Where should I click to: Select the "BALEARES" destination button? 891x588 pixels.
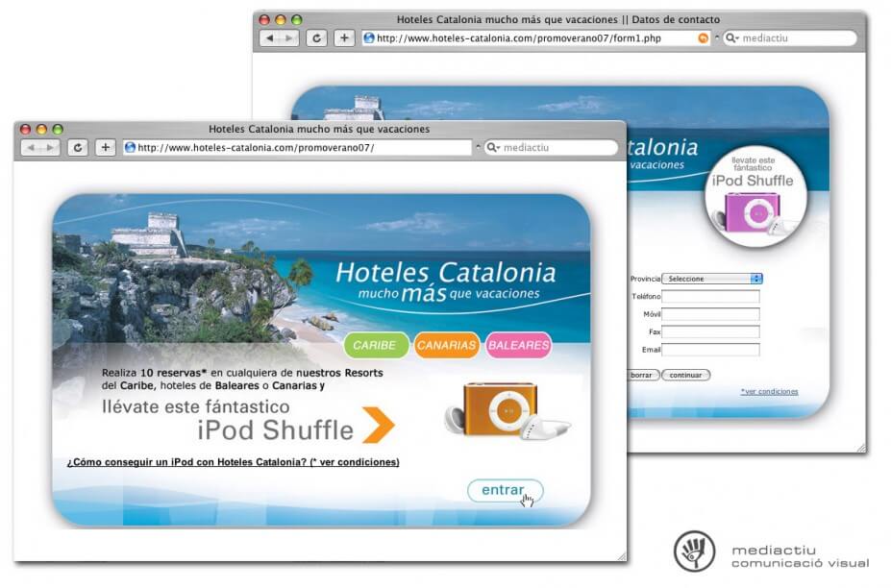[x=519, y=345]
